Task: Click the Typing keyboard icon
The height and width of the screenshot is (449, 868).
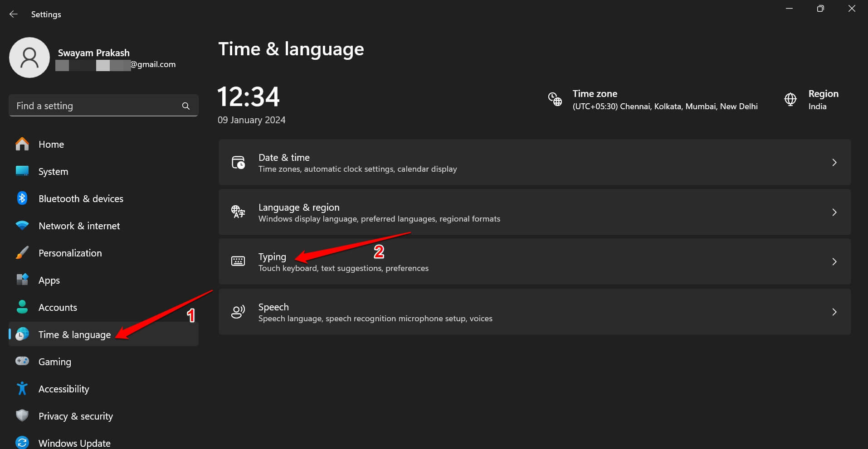Action: point(238,261)
